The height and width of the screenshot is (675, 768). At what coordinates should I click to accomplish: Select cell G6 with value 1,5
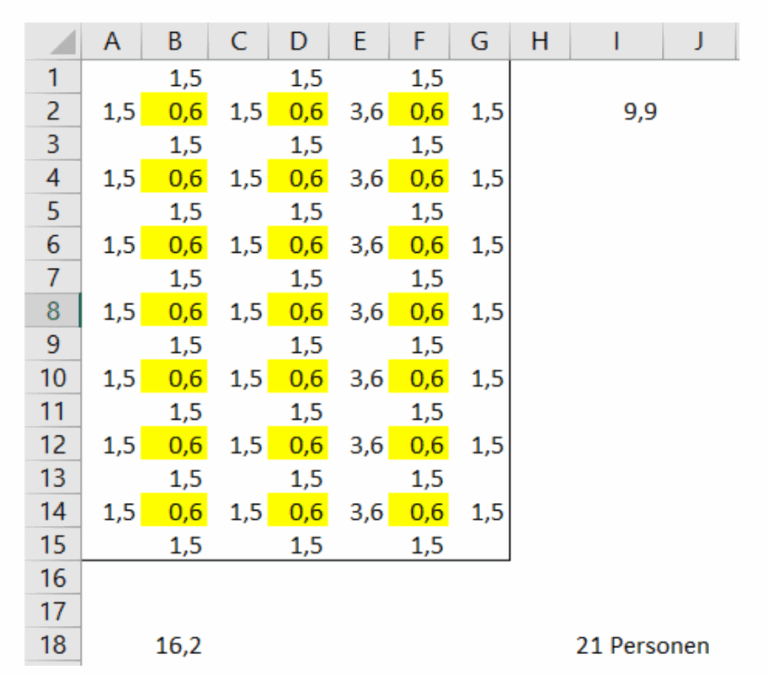pos(480,245)
